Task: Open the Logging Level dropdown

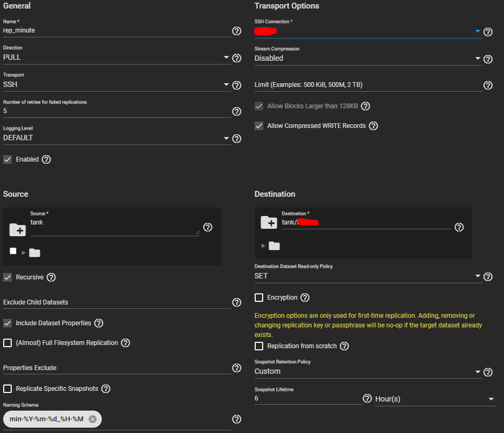Action: click(117, 138)
